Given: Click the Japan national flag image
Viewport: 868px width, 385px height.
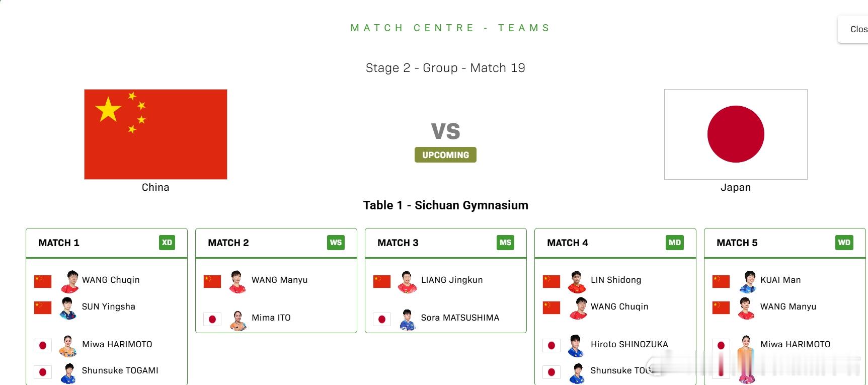Looking at the screenshot, I should coord(736,134).
